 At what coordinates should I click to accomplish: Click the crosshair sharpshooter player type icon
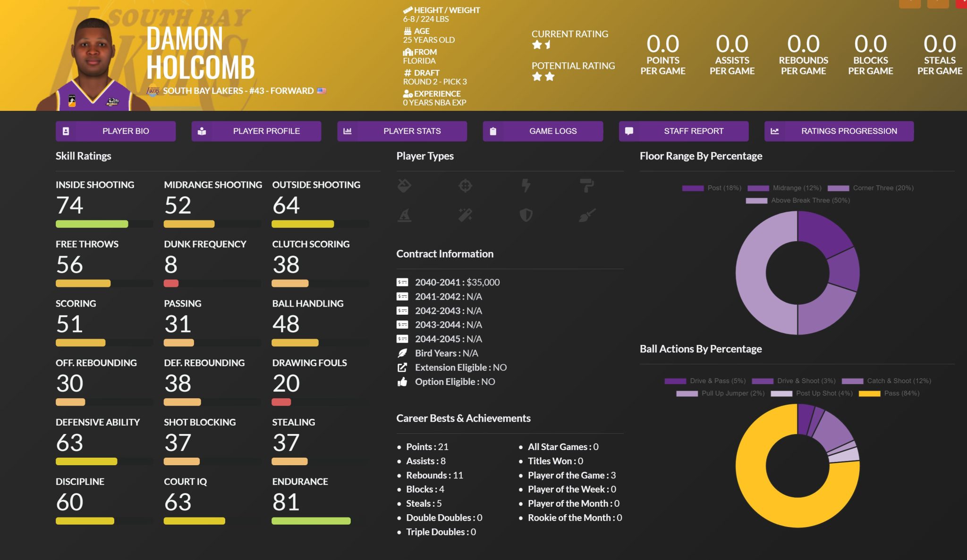465,186
